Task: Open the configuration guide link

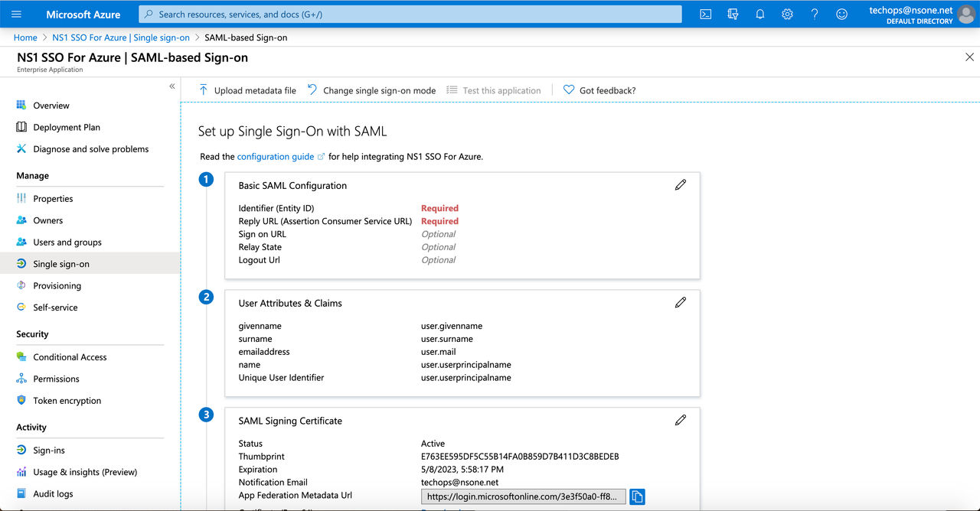Action: (281, 156)
